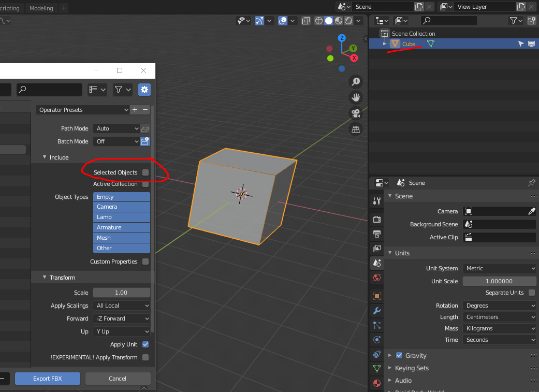Open the Object properties orange square icon
Image resolution: width=539 pixels, height=392 pixels.
click(x=377, y=296)
